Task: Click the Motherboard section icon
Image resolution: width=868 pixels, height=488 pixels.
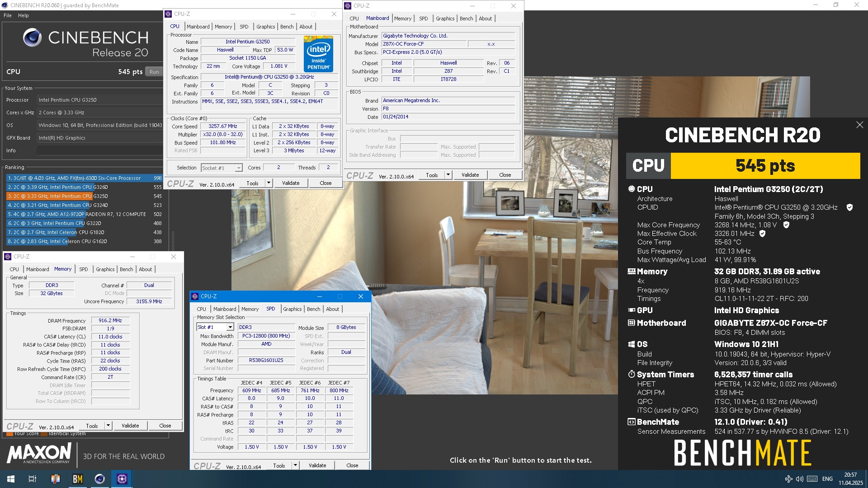Action: click(632, 323)
